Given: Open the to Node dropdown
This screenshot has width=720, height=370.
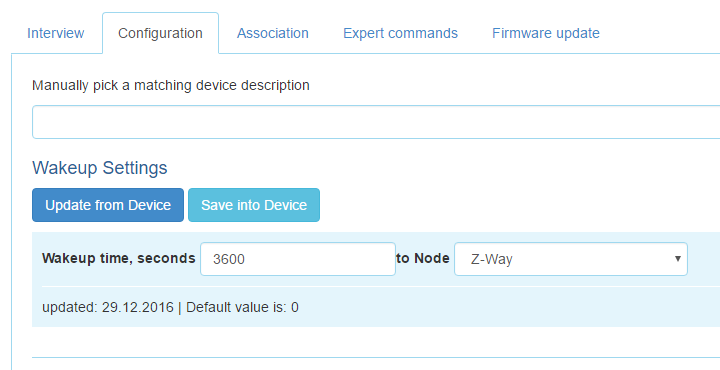Looking at the screenshot, I should pos(571,259).
